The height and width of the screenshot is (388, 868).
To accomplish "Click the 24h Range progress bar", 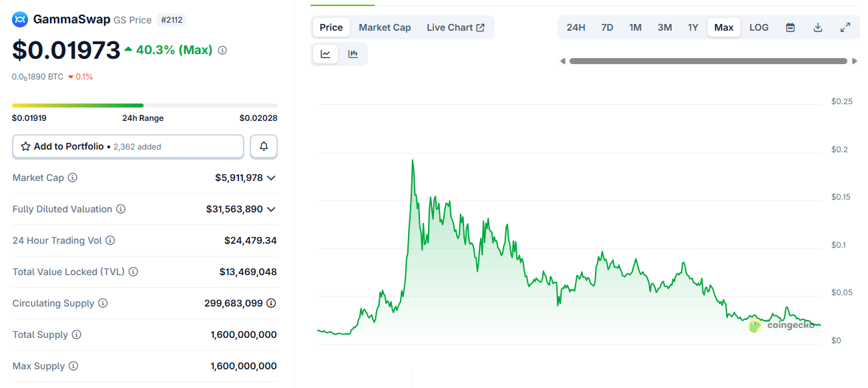I will tap(145, 106).
